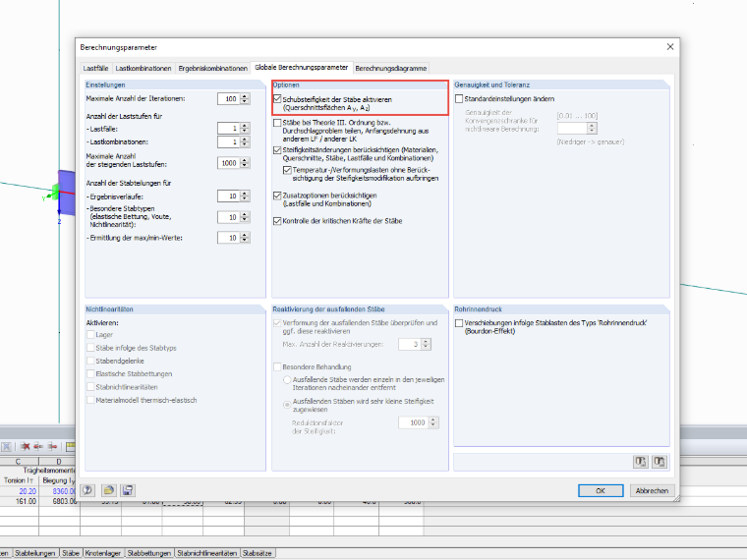Open Stabnichtlinearitäten table tab
747x560 pixels.
(x=206, y=553)
